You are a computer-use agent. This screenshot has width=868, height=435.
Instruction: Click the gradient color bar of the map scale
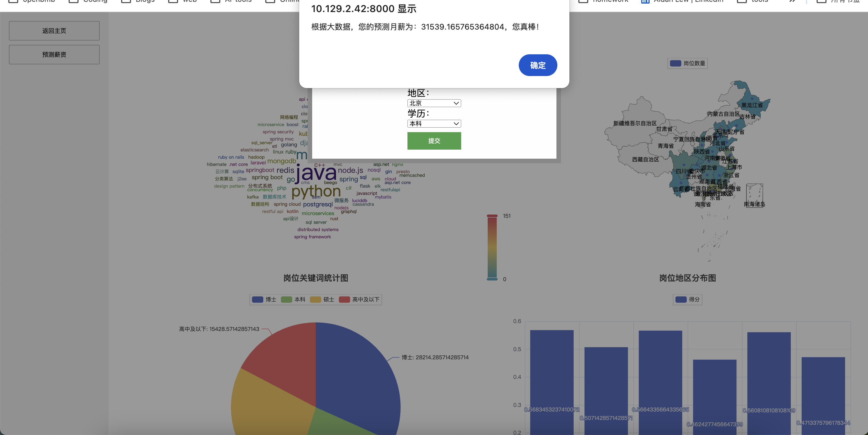(x=492, y=247)
